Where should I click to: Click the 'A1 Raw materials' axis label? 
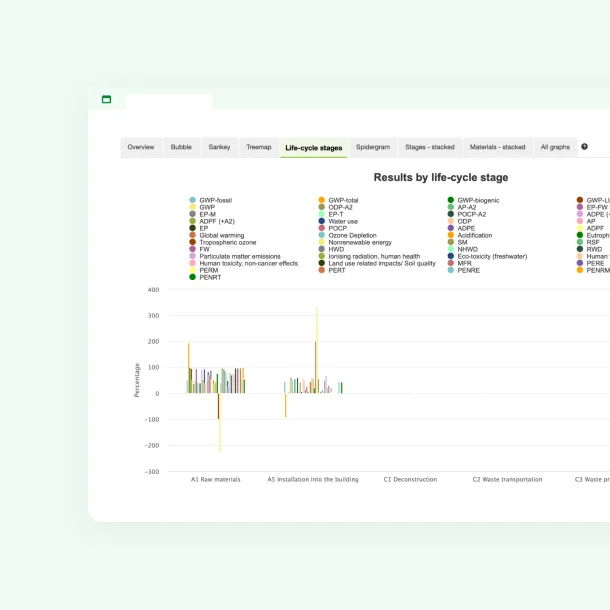(x=216, y=479)
